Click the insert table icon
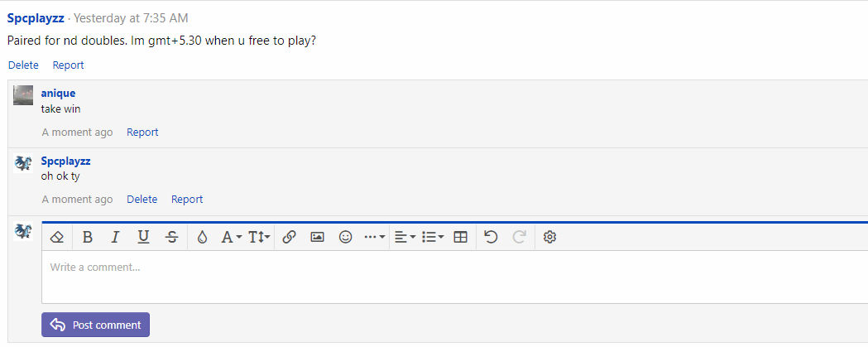This screenshot has height=347, width=868. coord(460,237)
